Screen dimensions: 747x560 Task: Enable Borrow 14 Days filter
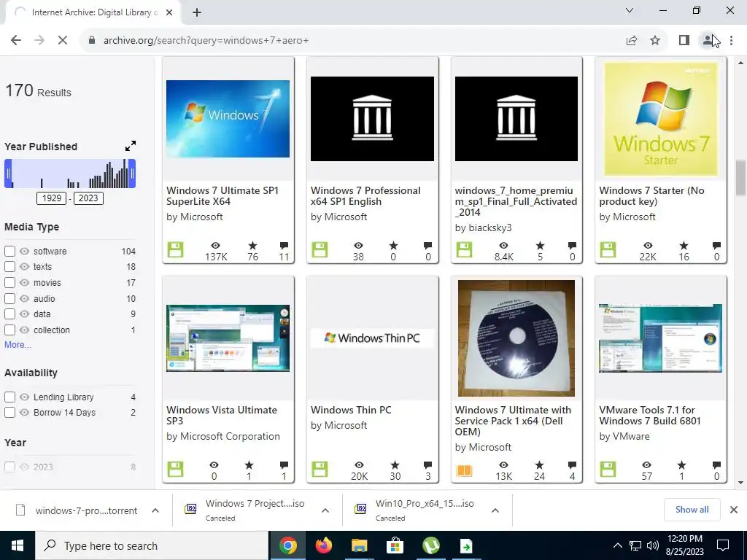(9, 413)
